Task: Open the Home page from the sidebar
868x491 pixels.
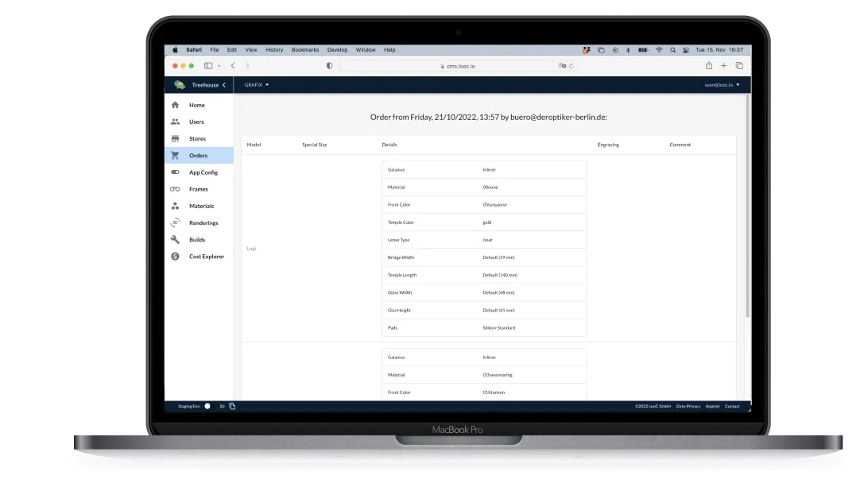Action: (199, 105)
